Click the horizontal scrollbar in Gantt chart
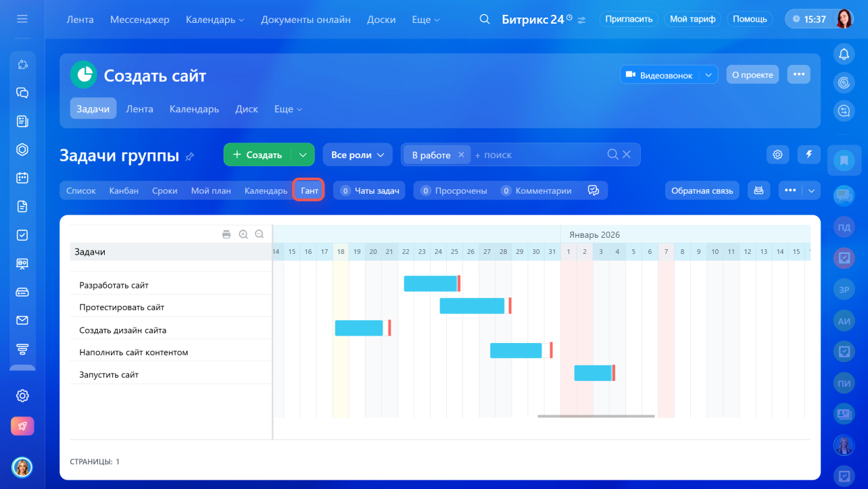The height and width of the screenshot is (489, 868). pos(596,416)
